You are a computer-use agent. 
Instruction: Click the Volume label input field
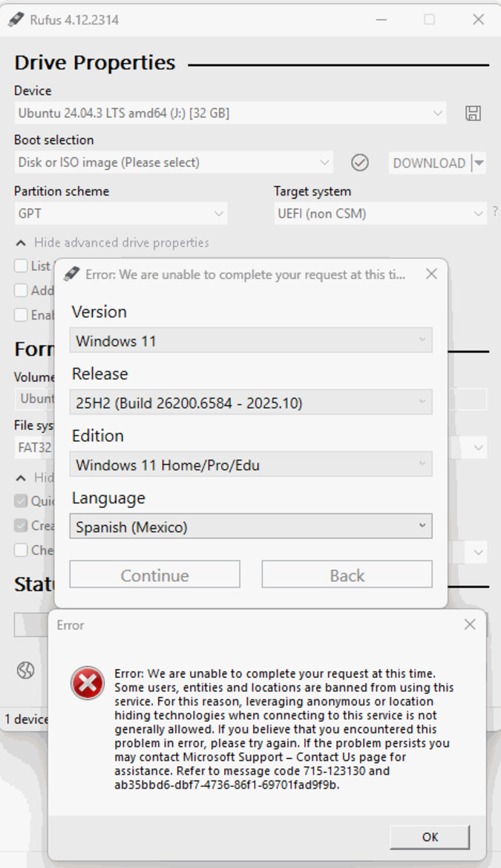[34, 399]
